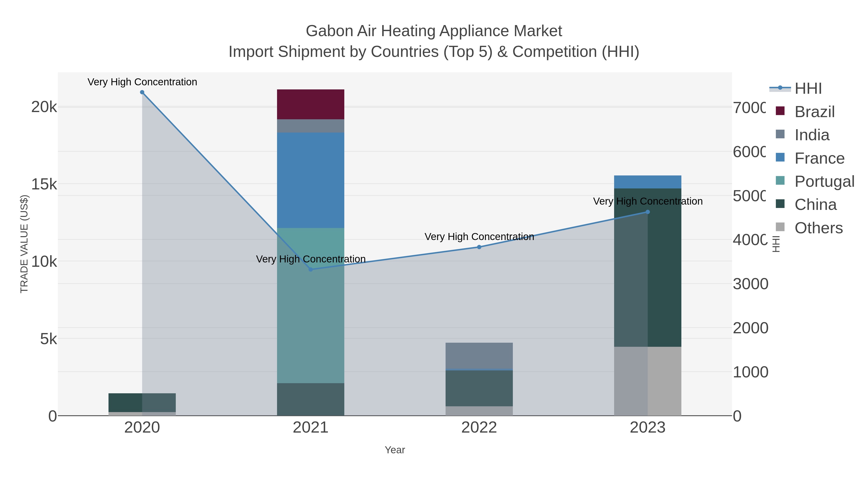The height and width of the screenshot is (488, 868).
Task: Click the Portugal legend color swatch
Action: pos(780,180)
